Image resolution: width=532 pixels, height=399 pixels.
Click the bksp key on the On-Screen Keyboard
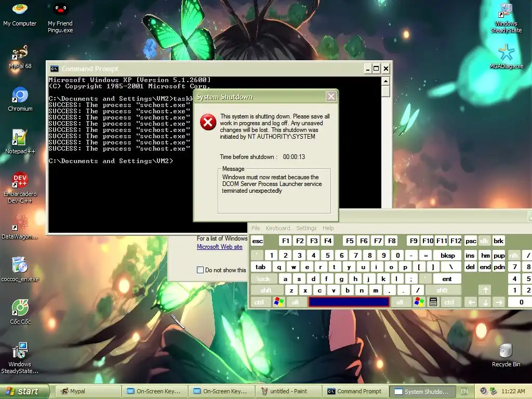point(447,256)
